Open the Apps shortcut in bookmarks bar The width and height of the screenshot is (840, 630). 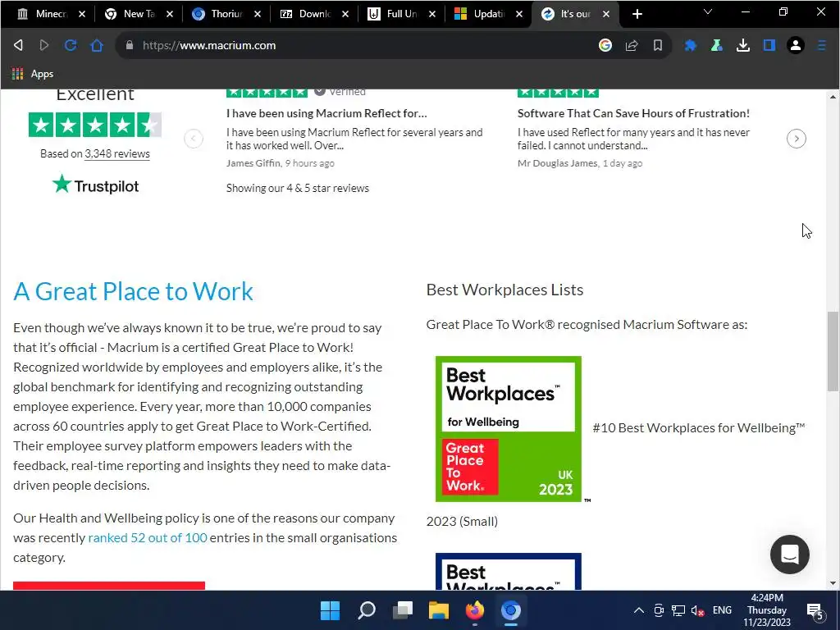pyautogui.click(x=33, y=74)
